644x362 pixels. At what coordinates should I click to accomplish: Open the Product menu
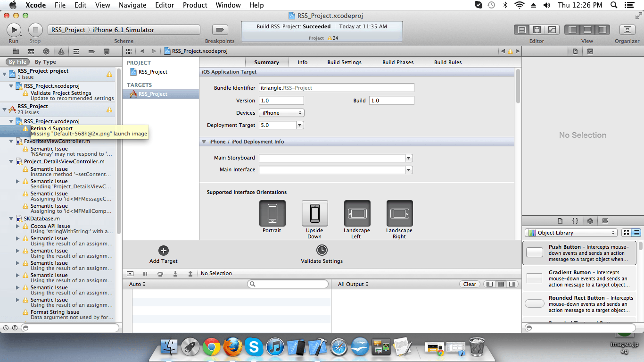pos(195,5)
